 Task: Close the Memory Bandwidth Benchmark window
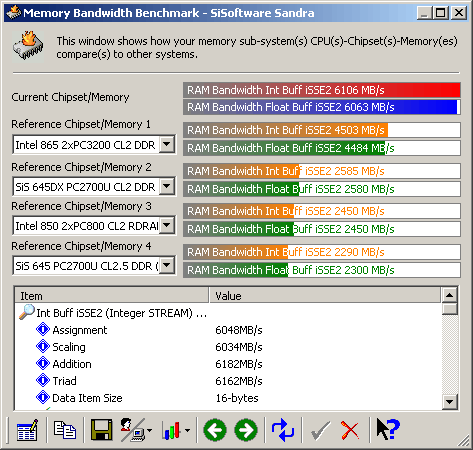pyautogui.click(x=459, y=13)
